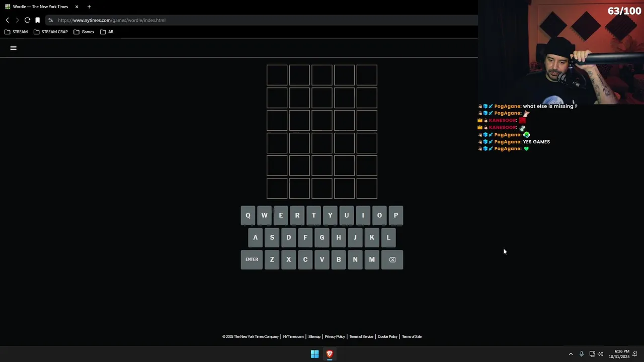Screen dimensions: 644x362
Task: Open site information icon in the address bar
Action: coord(50,20)
